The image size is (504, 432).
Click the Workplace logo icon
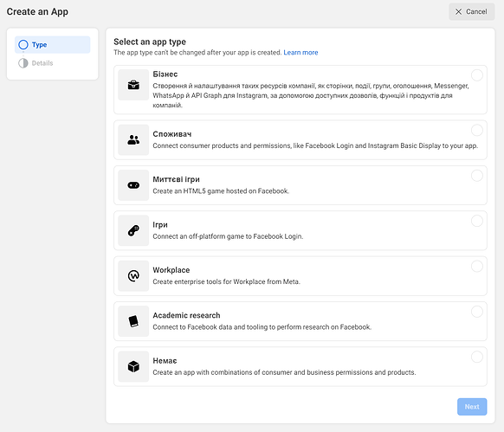(133, 276)
